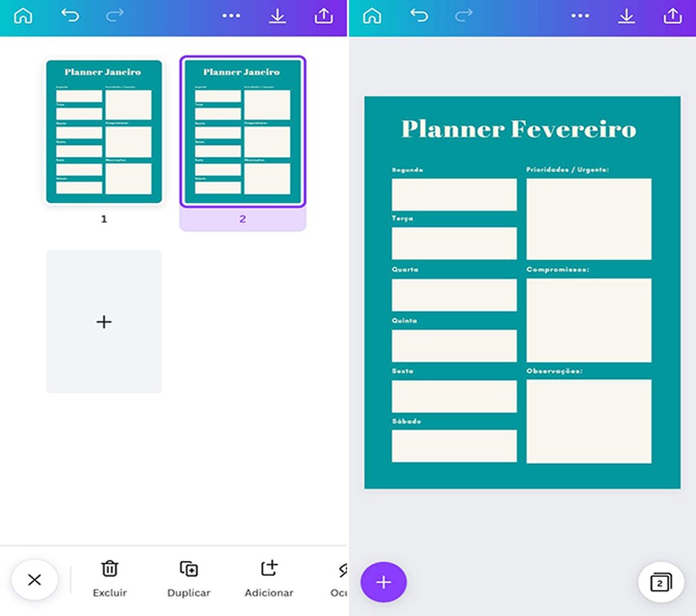
Task: Tap the trash icon above Excluir
Action: pyautogui.click(x=110, y=568)
